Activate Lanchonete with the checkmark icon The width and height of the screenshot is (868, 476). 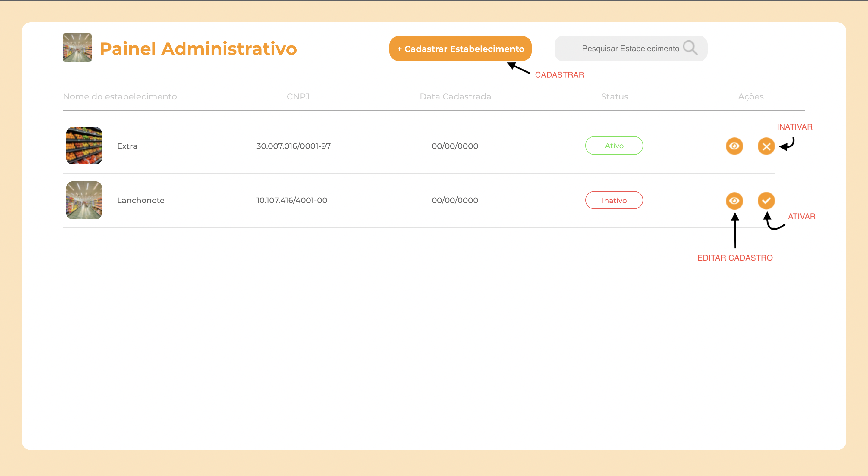[x=766, y=201]
